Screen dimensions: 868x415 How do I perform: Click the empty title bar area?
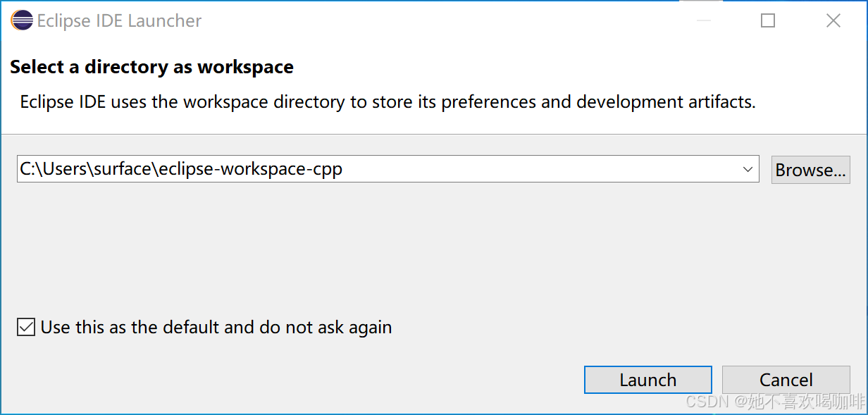[458, 21]
